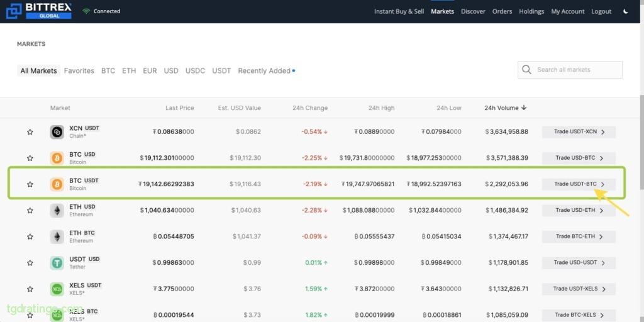Sort by 24h High column header
Screen dimensions: 644x322
coord(381,108)
